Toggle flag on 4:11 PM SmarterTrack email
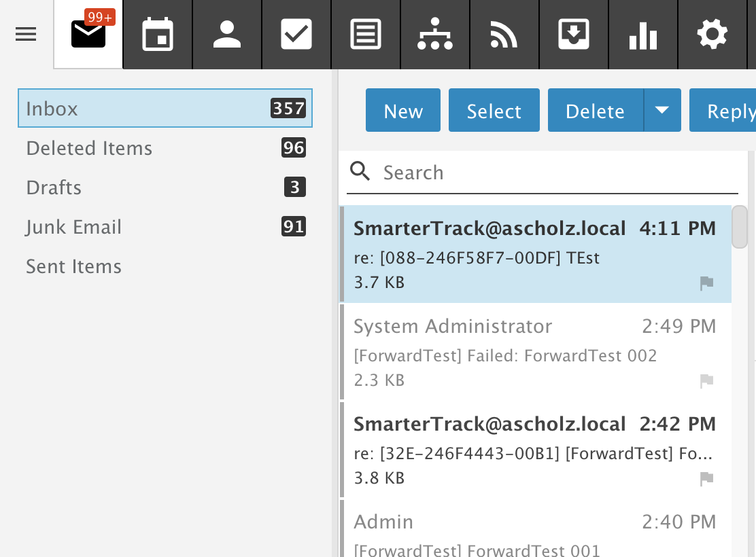 [x=707, y=283]
